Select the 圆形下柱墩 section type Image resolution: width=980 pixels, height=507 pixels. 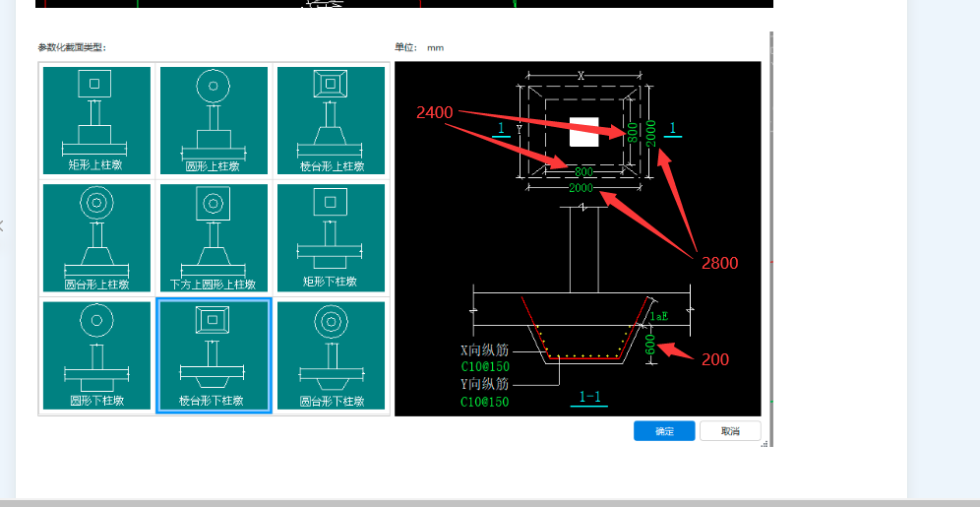coord(96,355)
